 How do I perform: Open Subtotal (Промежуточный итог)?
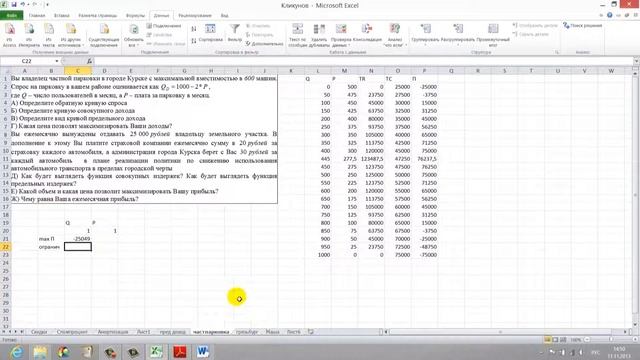pyautogui.click(x=493, y=35)
